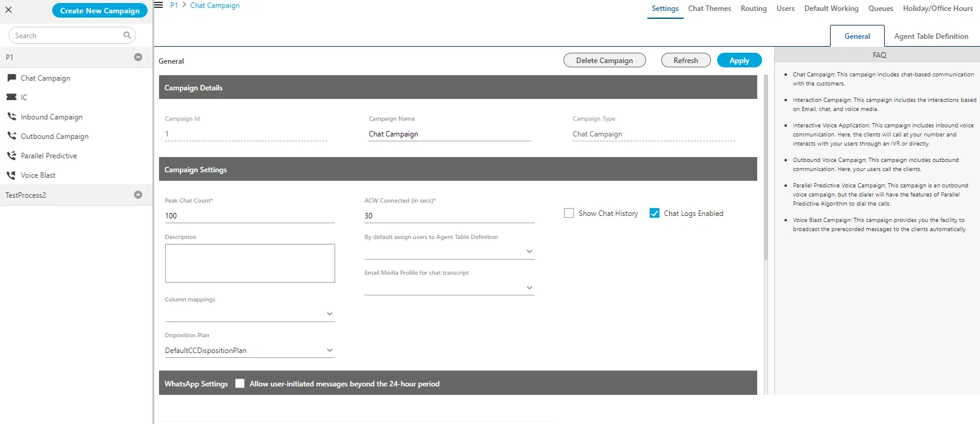This screenshot has width=980, height=424.
Task: Click the Campaign Type field
Action: click(653, 134)
